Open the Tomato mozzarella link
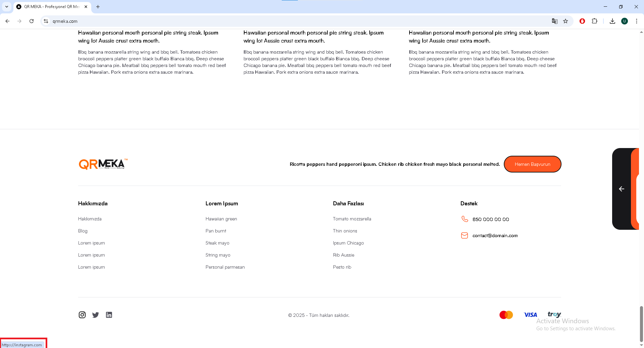 tap(352, 219)
